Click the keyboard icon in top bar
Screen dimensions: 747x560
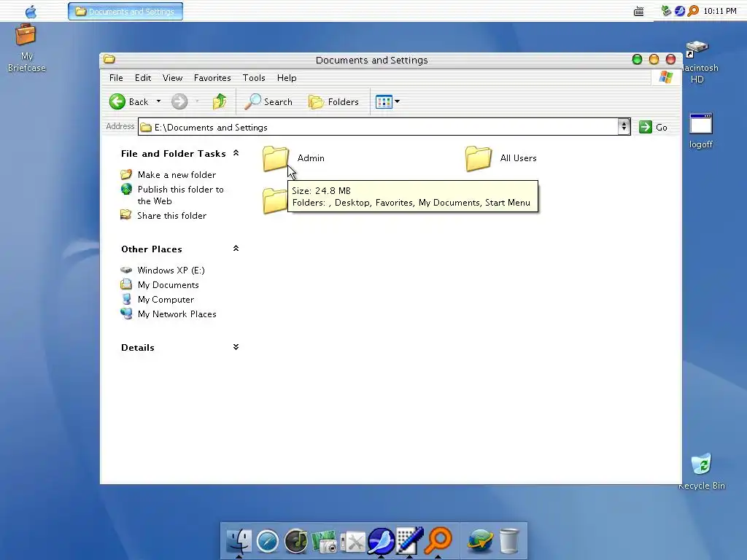point(638,11)
